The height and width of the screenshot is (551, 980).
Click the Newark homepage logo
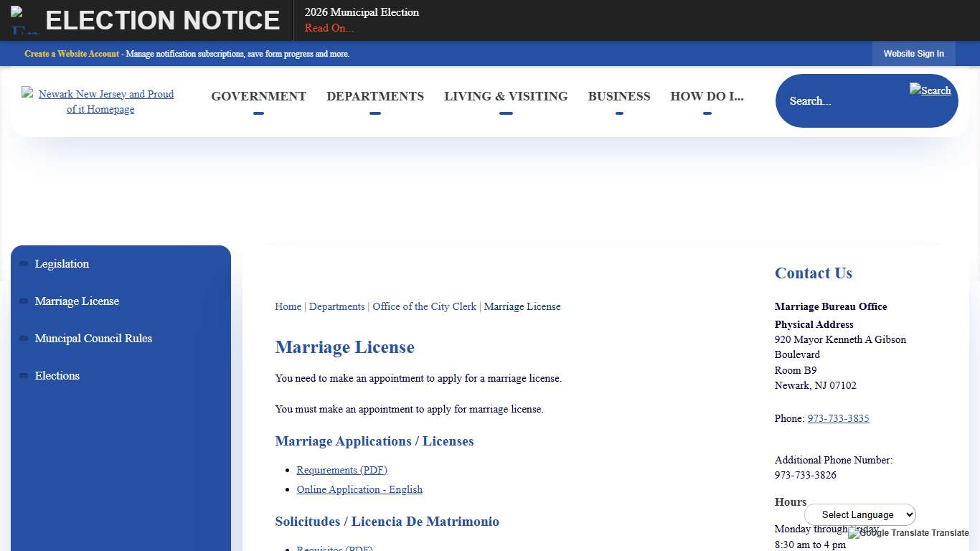pos(100,101)
